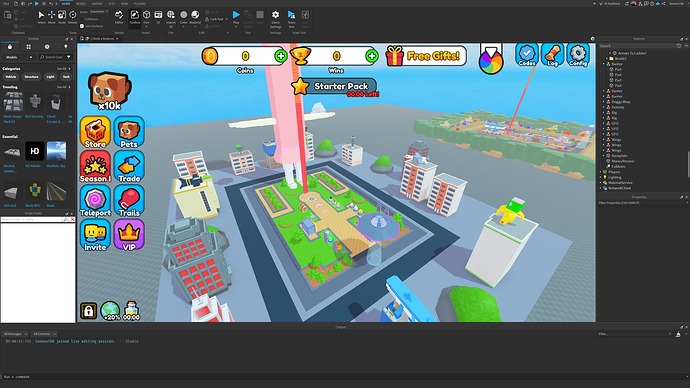Open the in-game Trails menu
The height and width of the screenshot is (388, 690).
[x=129, y=201]
